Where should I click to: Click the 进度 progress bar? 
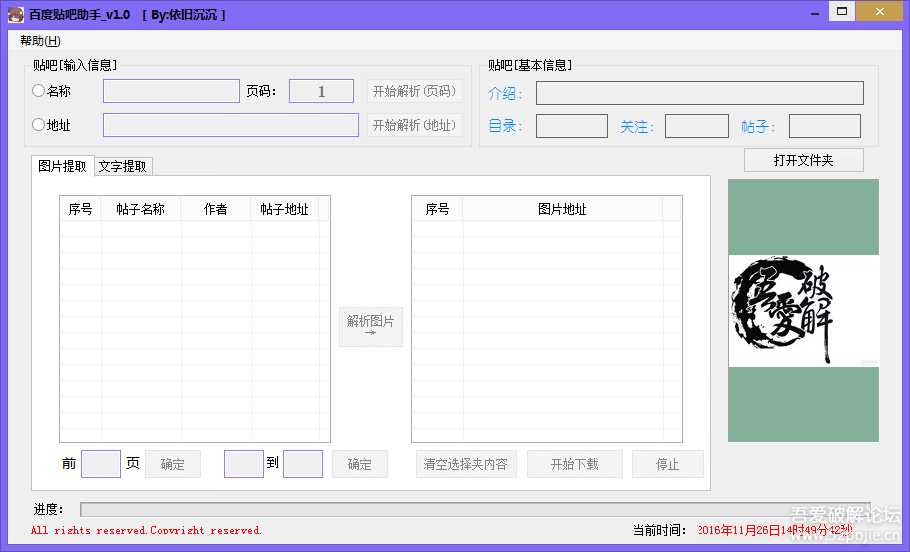click(x=475, y=509)
